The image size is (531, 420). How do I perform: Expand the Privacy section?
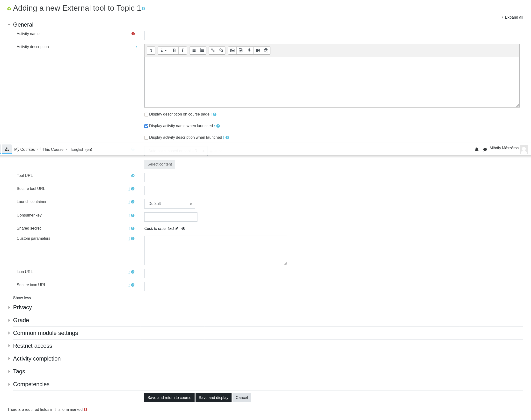click(x=22, y=308)
